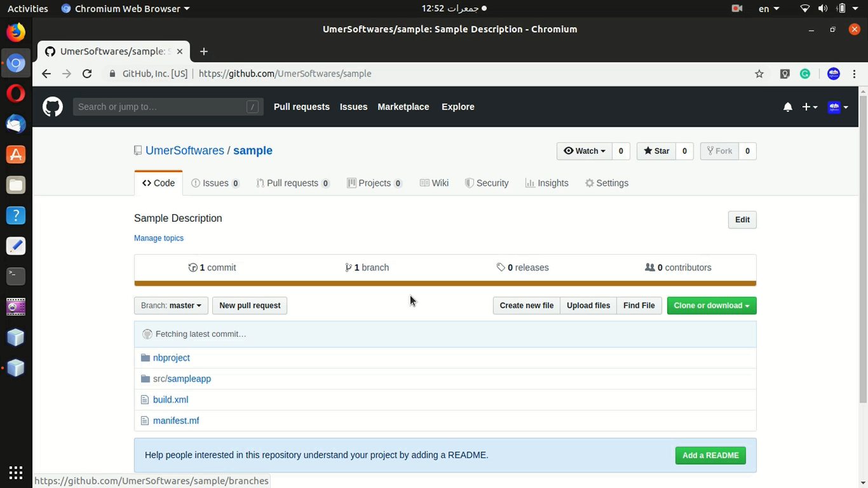
Task: View the 1 commit history link
Action: coord(212,268)
